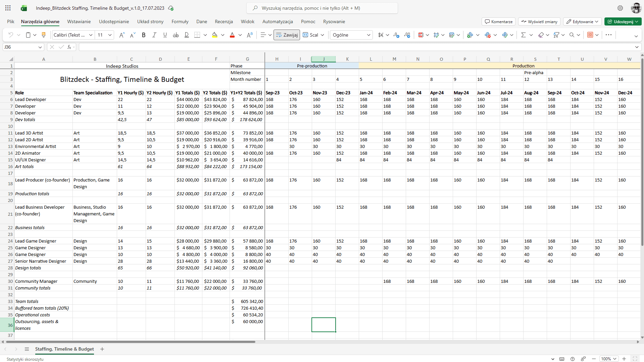Click the horizontal scrollbar thumb
Image resolution: width=644 pixels, height=362 pixels.
point(131,342)
